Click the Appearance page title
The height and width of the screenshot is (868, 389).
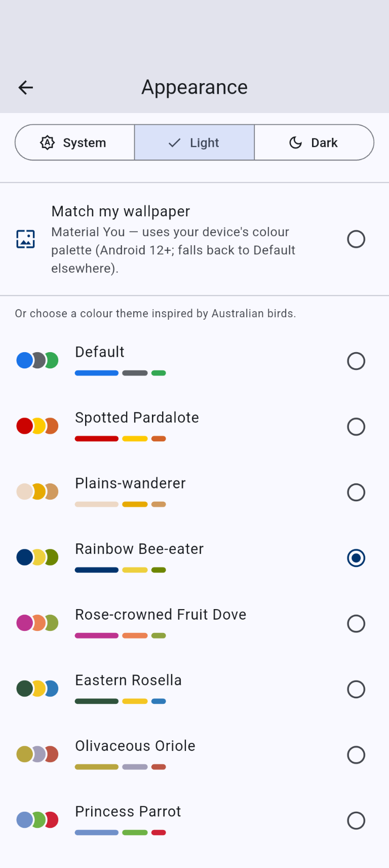pyautogui.click(x=194, y=87)
